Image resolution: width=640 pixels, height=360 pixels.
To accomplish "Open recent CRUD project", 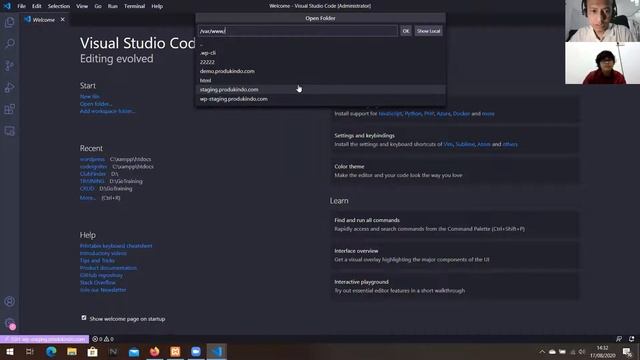I will click(87, 189).
